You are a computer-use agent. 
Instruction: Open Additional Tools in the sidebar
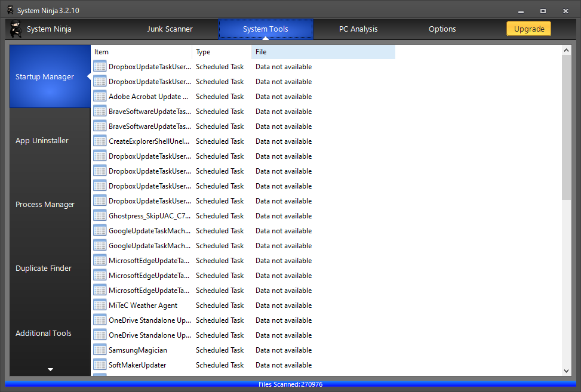click(x=50, y=333)
